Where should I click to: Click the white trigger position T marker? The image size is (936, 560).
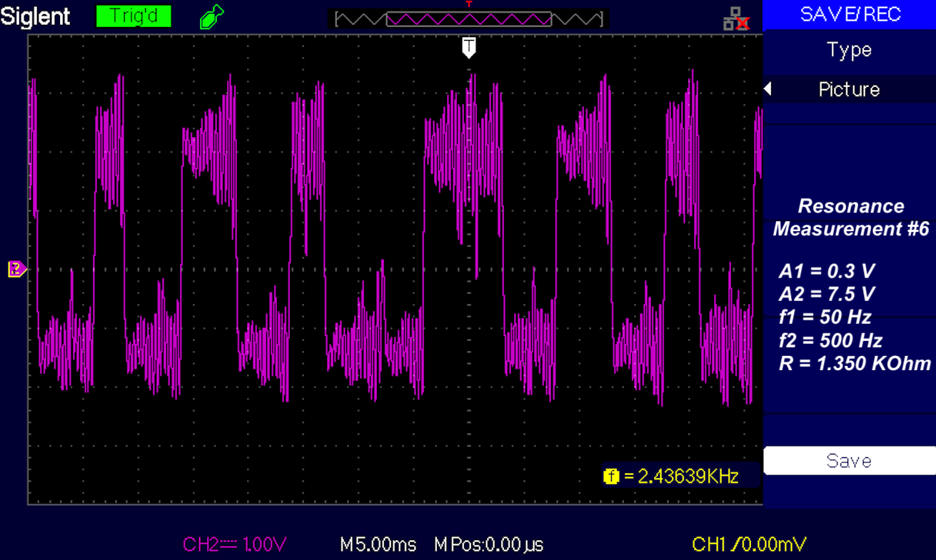point(468,47)
